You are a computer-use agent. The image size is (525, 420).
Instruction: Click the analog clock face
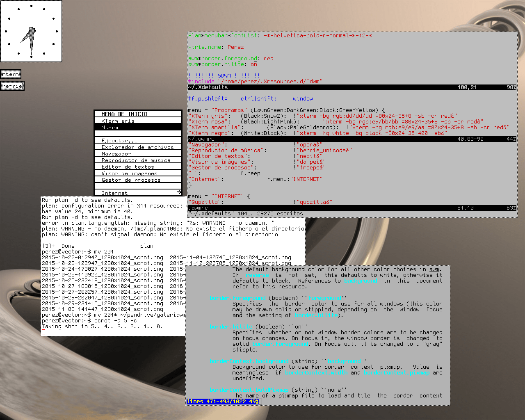31,31
